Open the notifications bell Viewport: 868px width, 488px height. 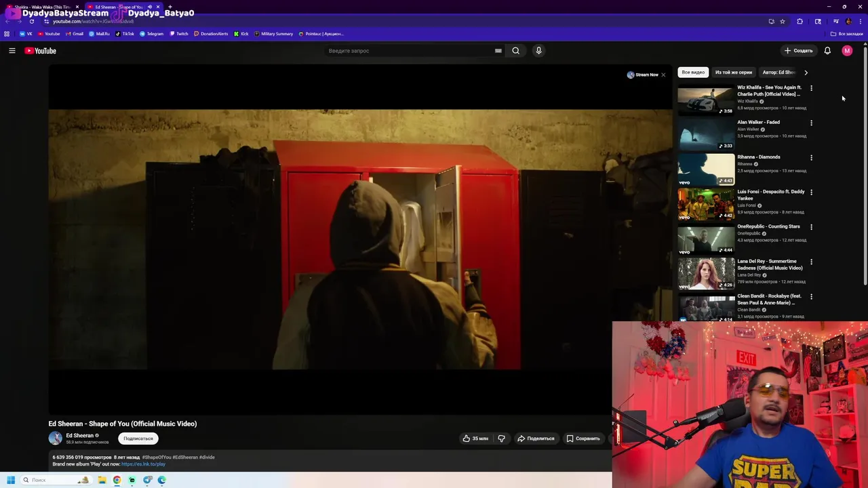(827, 51)
